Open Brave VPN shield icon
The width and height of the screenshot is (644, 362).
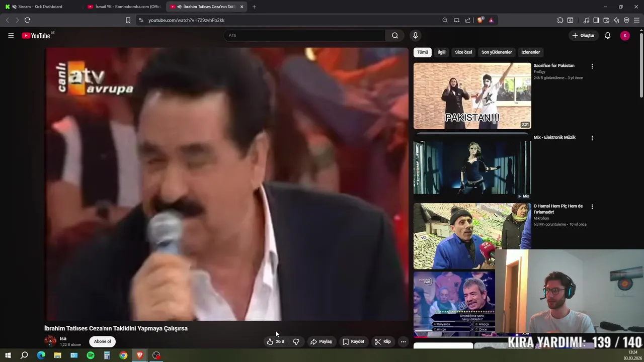click(x=626, y=20)
